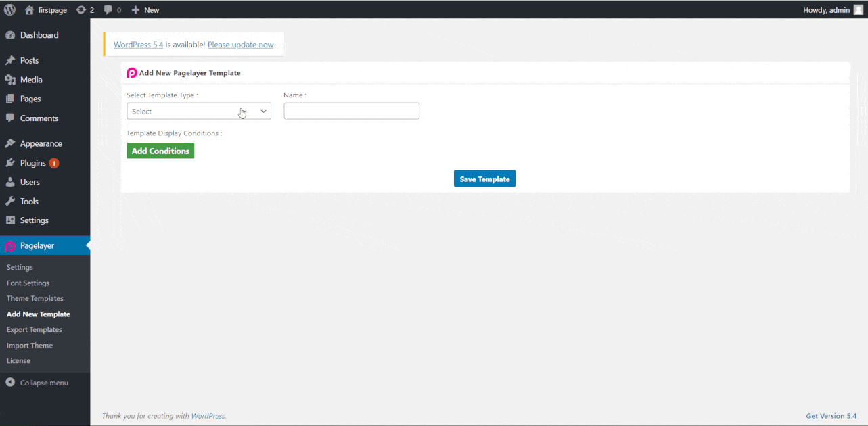Click the Appearance paintbrush icon
Image resolution: width=868 pixels, height=426 pixels.
point(10,143)
